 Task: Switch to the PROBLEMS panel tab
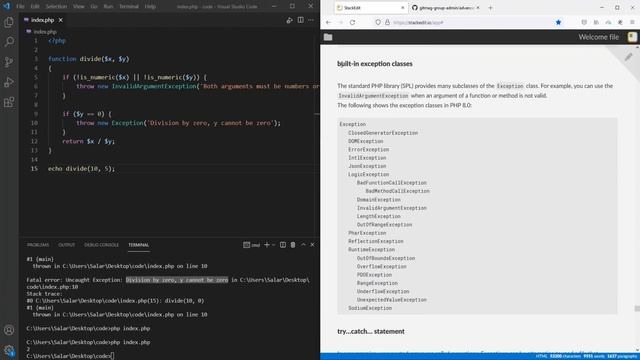[x=38, y=245]
